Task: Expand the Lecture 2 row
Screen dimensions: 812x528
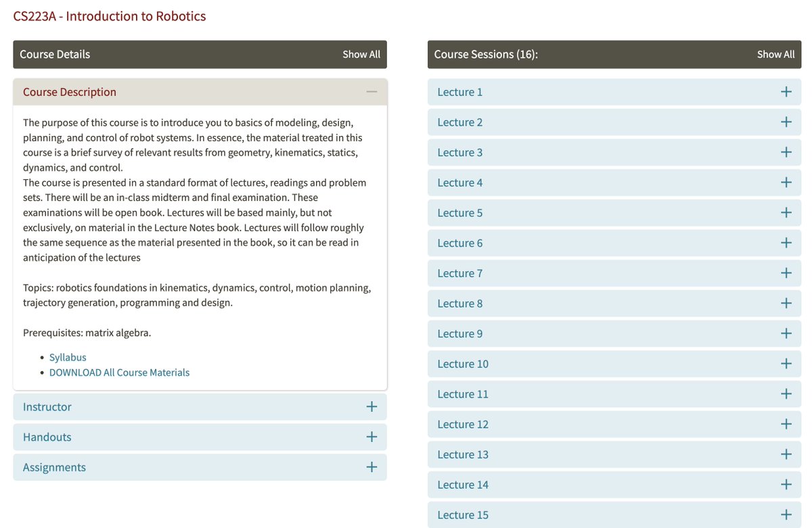Action: pos(614,122)
